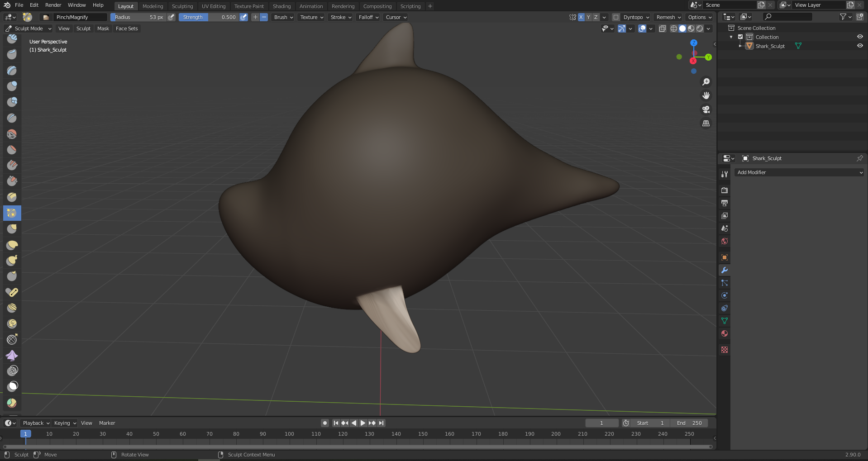Toggle perspective/orthographic grid icon

[x=706, y=124]
